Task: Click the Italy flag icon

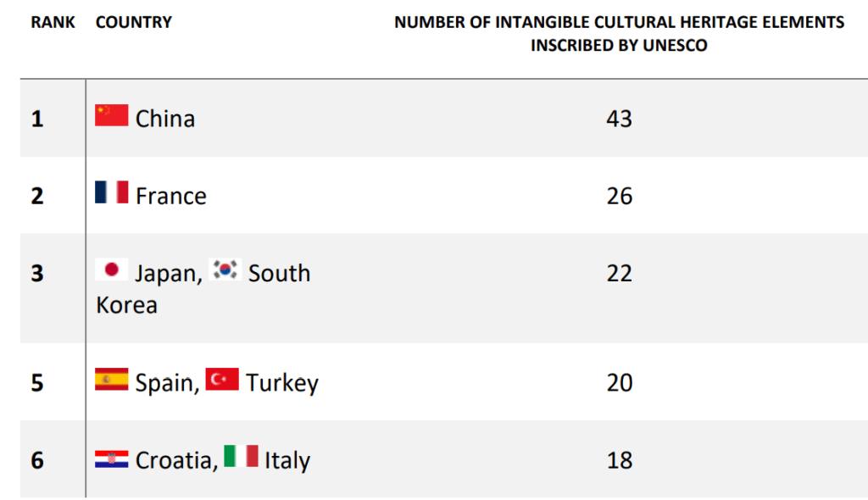Action: [241, 456]
